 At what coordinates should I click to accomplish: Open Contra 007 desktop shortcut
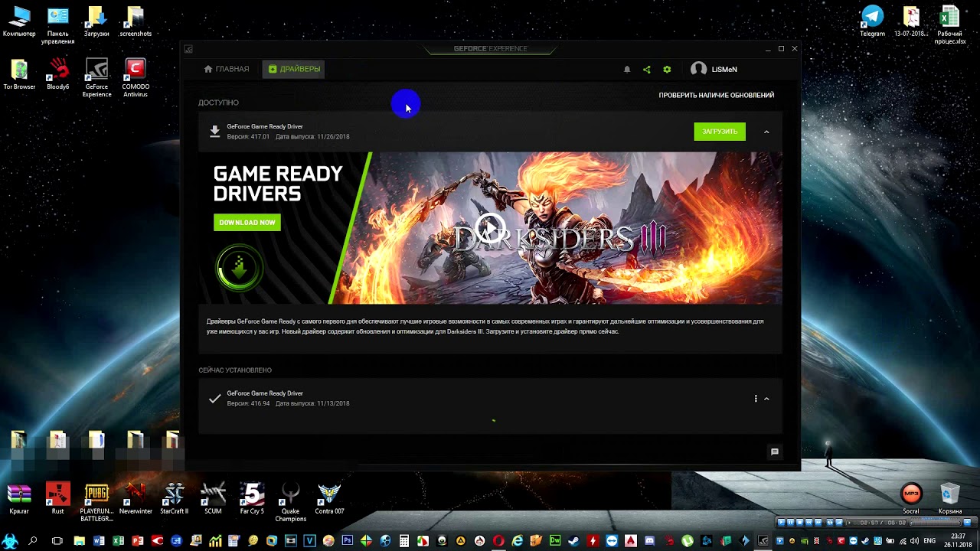point(329,498)
